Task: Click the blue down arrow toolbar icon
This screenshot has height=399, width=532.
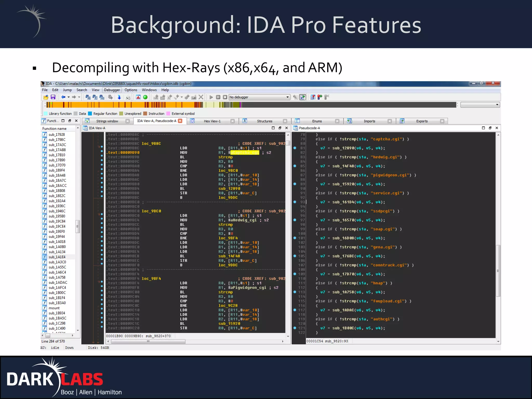Action: click(x=119, y=97)
